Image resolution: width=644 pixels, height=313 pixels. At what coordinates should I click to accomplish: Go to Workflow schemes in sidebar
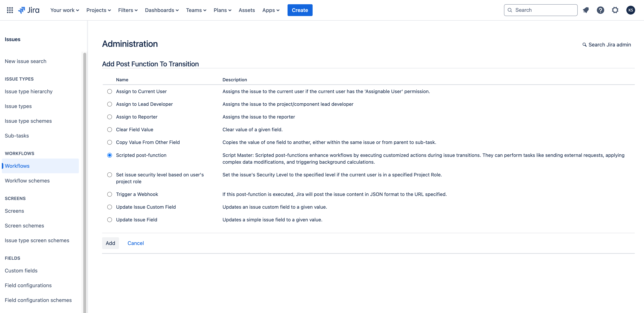point(27,181)
